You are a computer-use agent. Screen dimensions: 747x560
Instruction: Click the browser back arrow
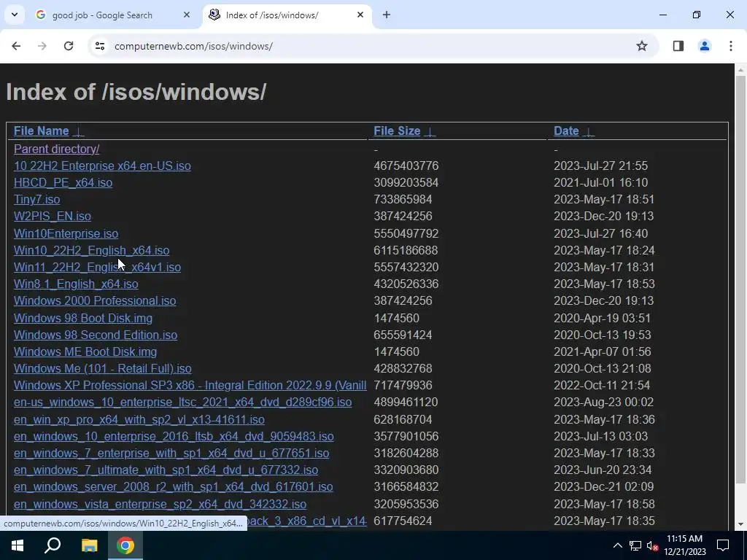[16, 46]
